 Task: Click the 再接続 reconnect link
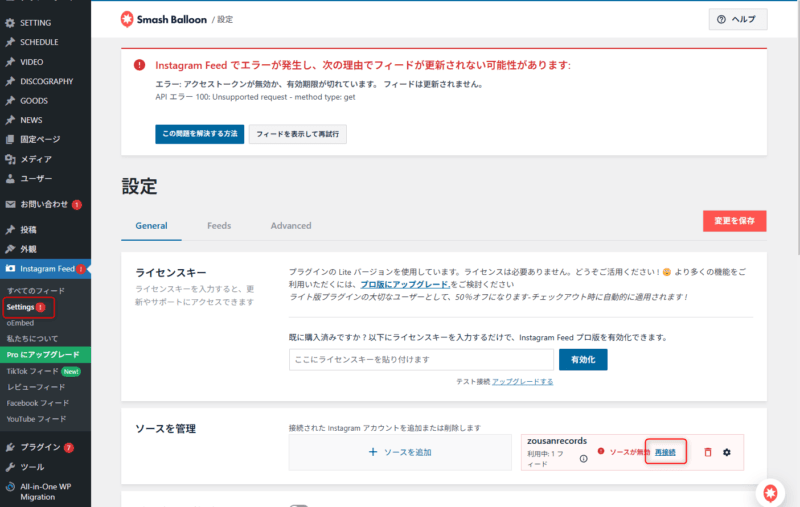[665, 453]
